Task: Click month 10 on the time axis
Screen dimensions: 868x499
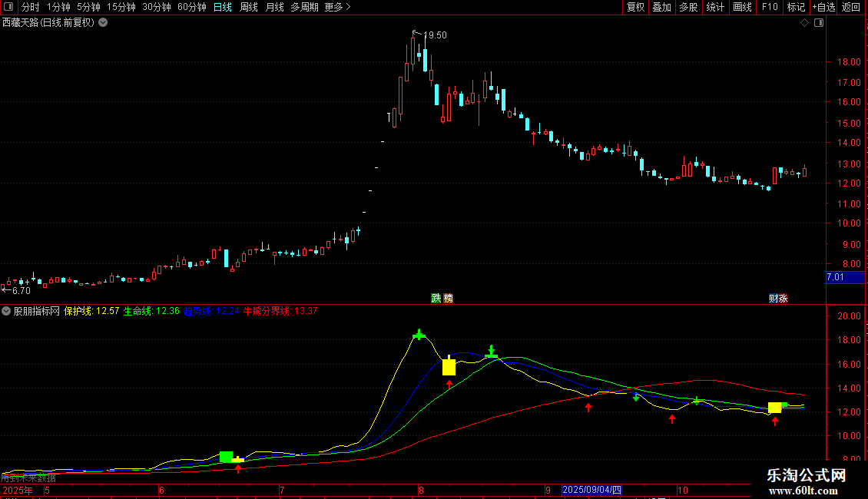Action: pos(683,491)
